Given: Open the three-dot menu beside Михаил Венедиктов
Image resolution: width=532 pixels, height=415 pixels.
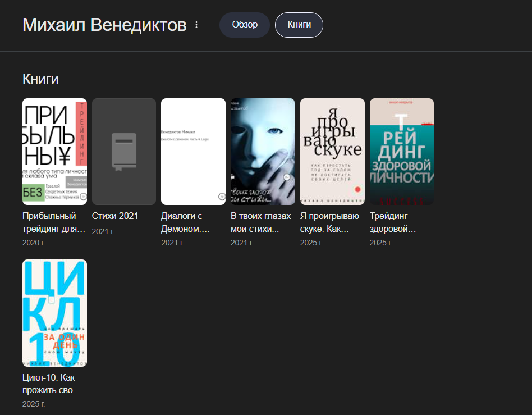Looking at the screenshot, I should coord(196,25).
